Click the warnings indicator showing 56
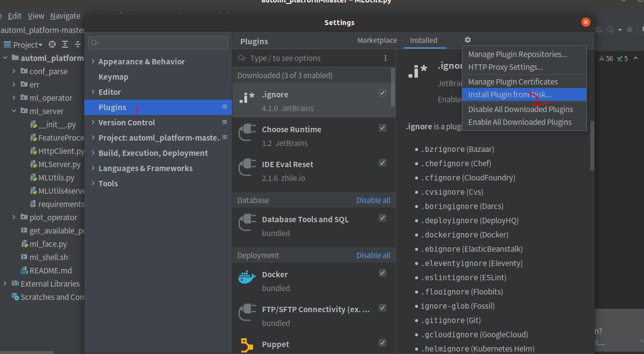Viewport: 644px width, 354px height. 606,59
